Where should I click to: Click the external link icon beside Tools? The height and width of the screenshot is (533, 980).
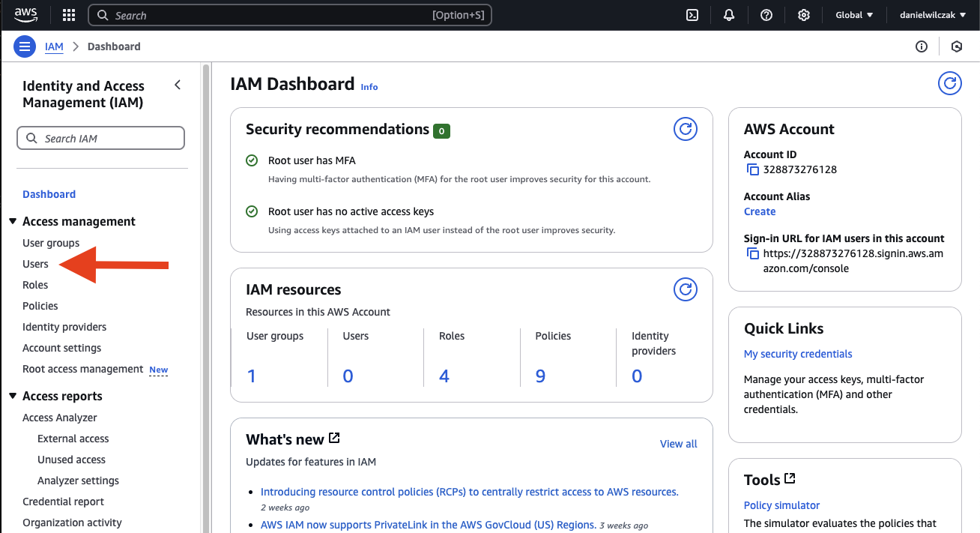coord(790,478)
